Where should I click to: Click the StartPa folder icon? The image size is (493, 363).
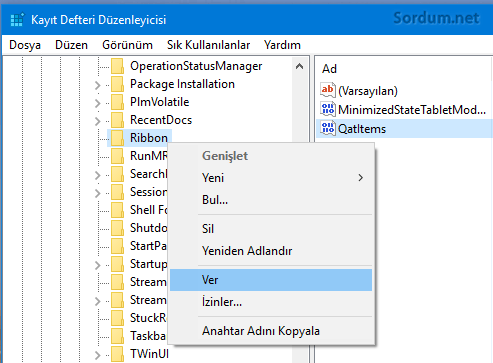click(117, 246)
